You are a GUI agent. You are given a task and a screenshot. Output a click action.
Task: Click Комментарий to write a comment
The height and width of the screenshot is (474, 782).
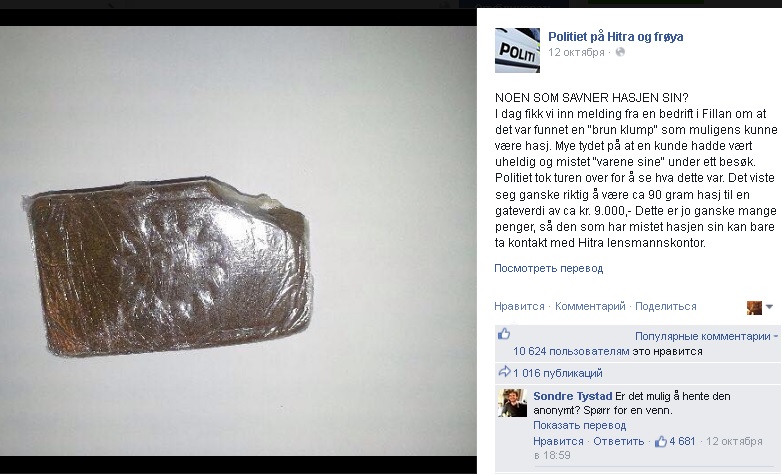click(x=590, y=306)
